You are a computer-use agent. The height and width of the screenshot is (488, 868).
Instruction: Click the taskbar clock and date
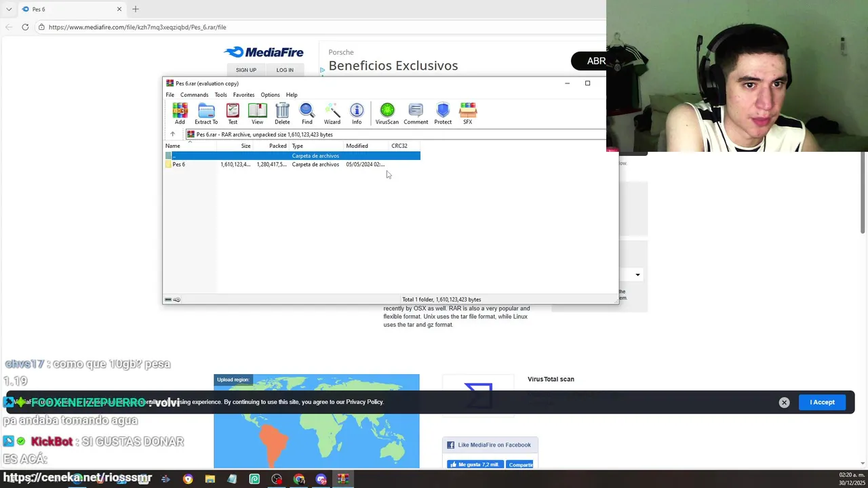point(852,479)
